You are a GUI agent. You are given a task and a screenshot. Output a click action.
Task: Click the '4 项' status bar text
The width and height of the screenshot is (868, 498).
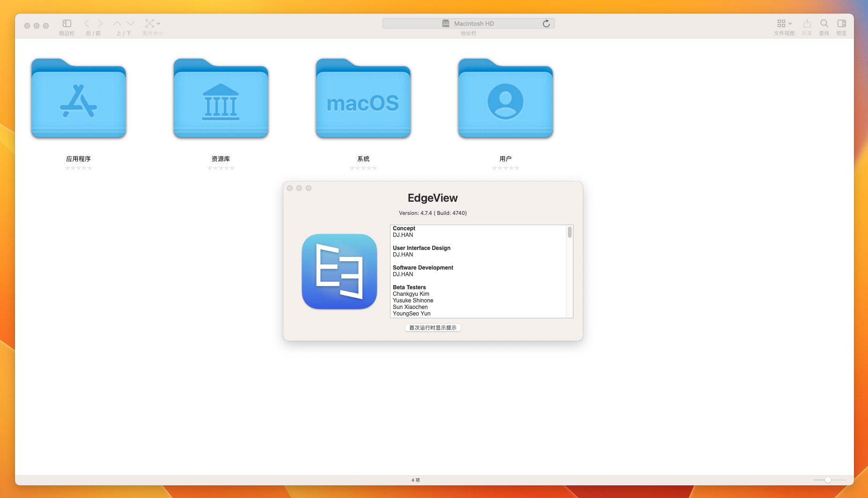point(416,480)
